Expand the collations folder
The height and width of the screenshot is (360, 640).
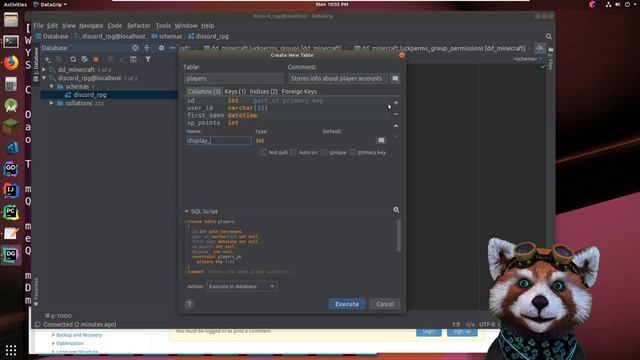(x=52, y=103)
